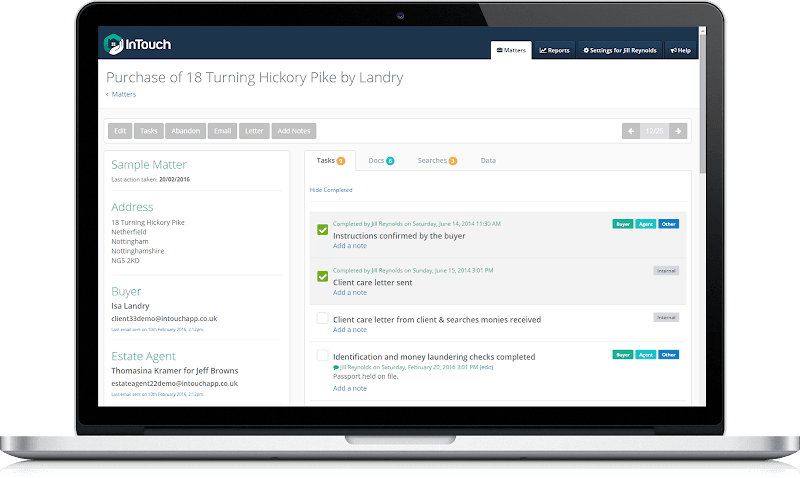Open the Reports navigation tab

point(555,50)
